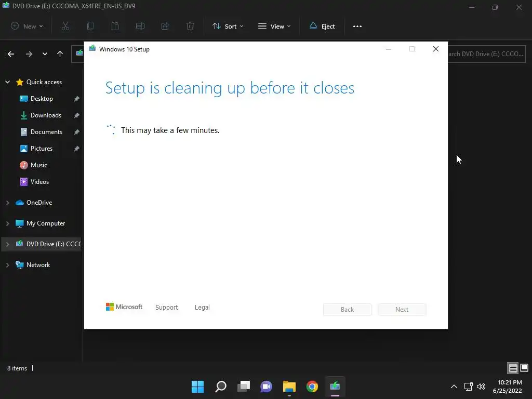Open the volume speaker tray icon
Screen dimensions: 532x399
pos(481,387)
